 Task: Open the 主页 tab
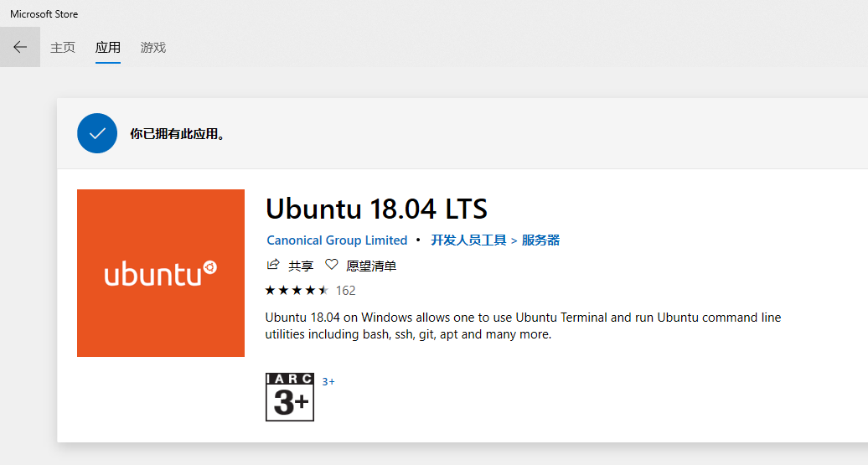[x=63, y=48]
